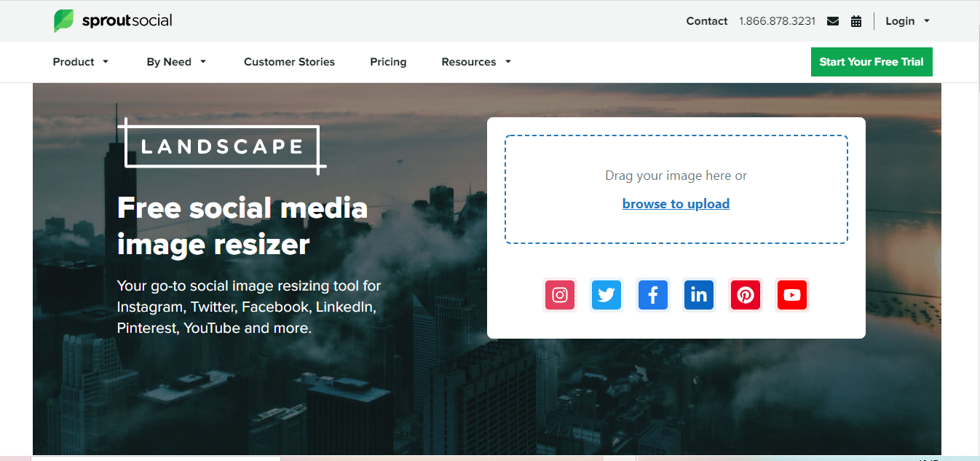Open the email envelope icon
This screenshot has height=461, width=980.
[x=833, y=21]
